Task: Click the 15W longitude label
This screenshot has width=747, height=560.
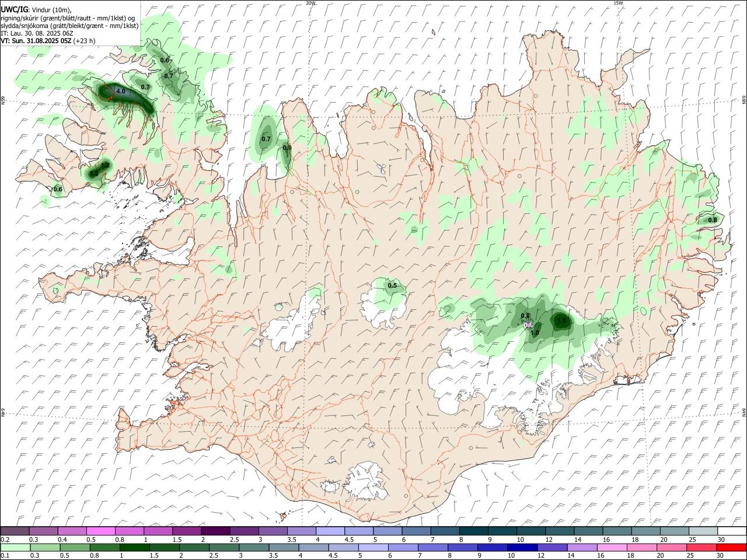Action: click(618, 3)
